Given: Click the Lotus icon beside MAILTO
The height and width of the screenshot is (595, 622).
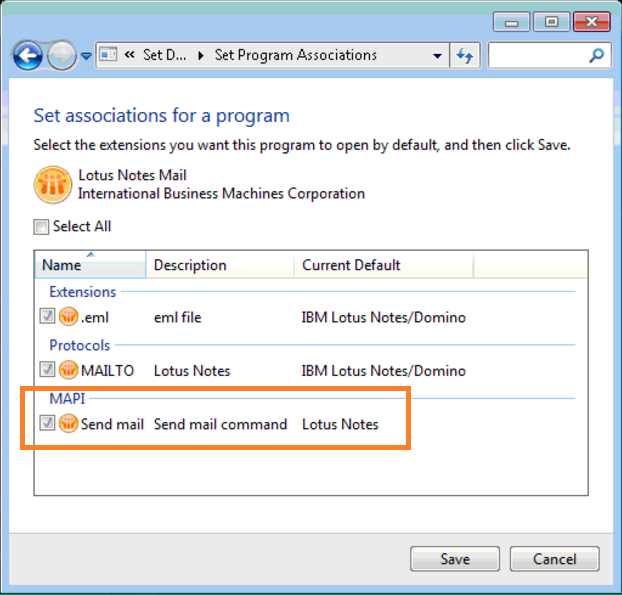Looking at the screenshot, I should (68, 370).
